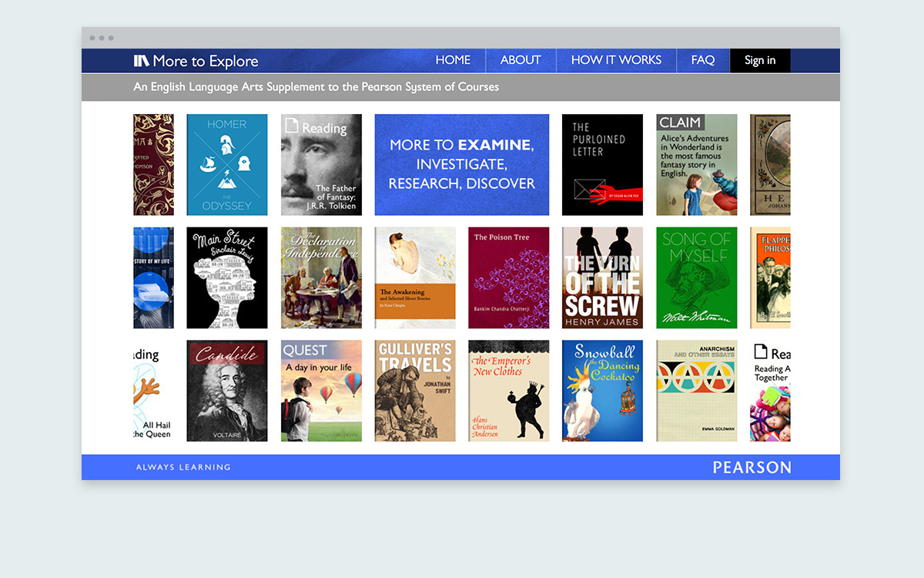
Task: Open The Purloined Letter cover
Action: [x=602, y=165]
